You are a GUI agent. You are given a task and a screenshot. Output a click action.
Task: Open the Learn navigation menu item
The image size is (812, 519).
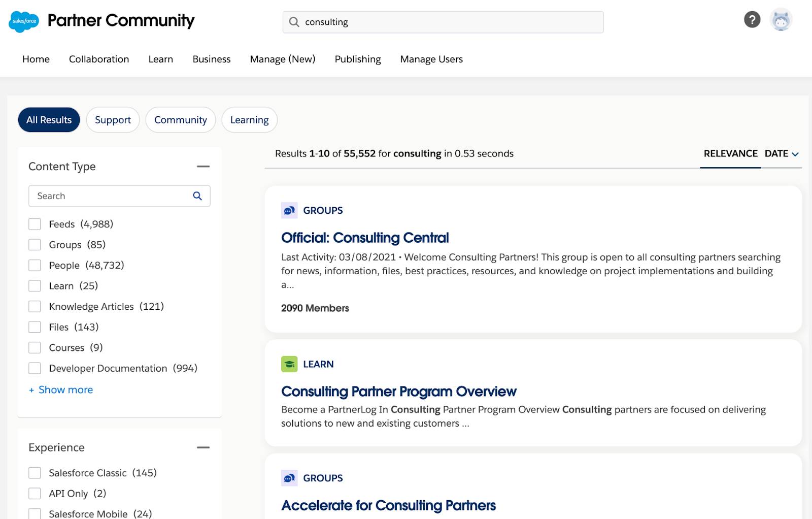tap(161, 59)
